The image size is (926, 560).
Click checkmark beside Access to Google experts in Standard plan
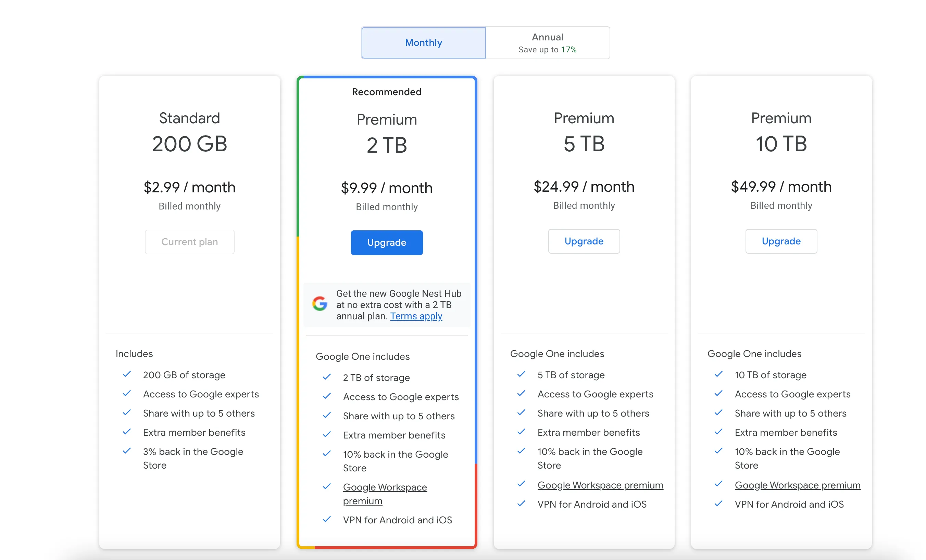[127, 393]
